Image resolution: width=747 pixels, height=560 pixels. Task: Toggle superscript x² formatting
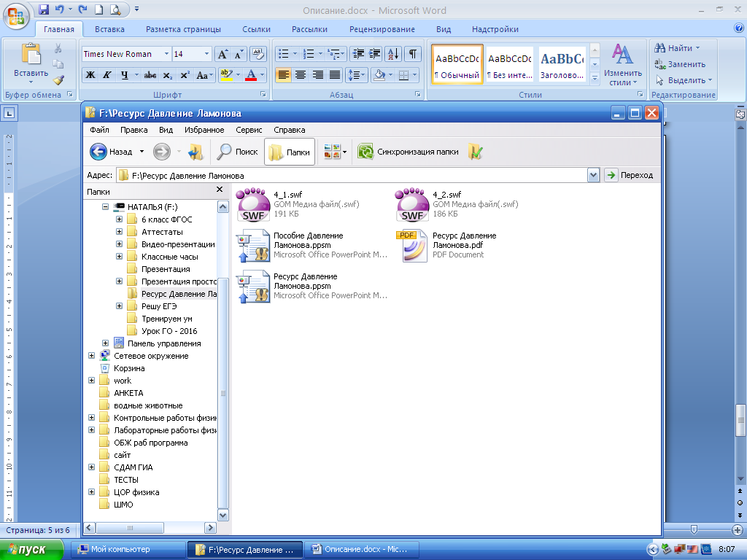pos(185,75)
